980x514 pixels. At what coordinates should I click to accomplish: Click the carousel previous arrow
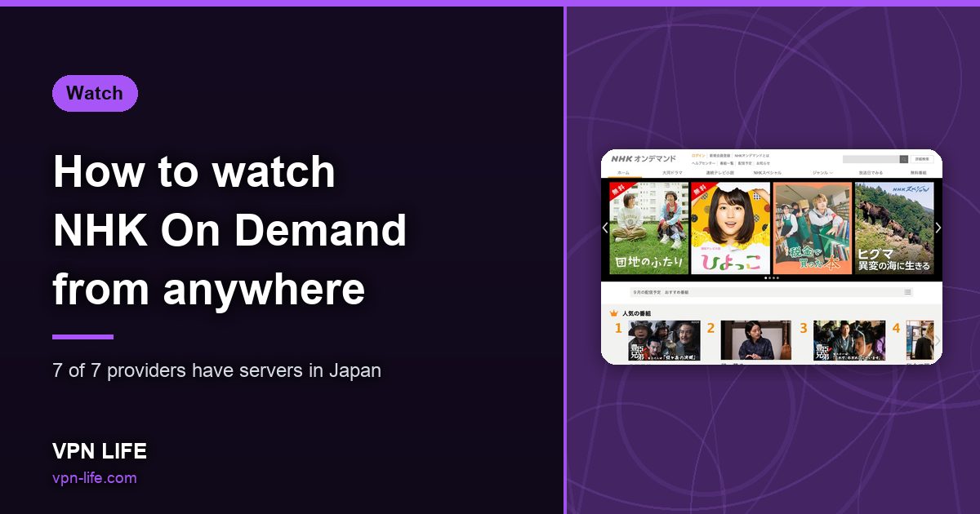(605, 228)
